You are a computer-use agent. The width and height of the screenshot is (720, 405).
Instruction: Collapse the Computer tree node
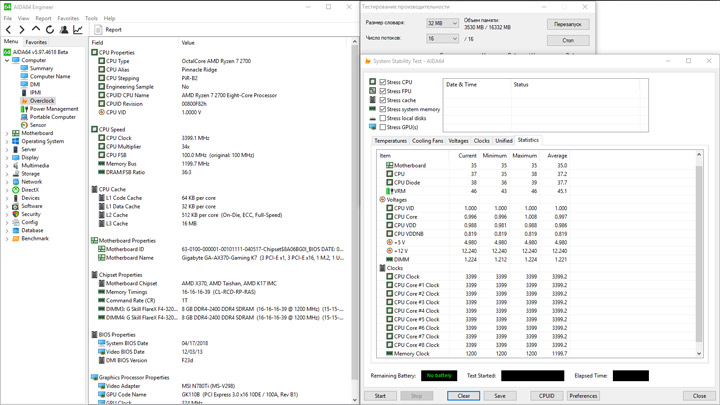7,60
